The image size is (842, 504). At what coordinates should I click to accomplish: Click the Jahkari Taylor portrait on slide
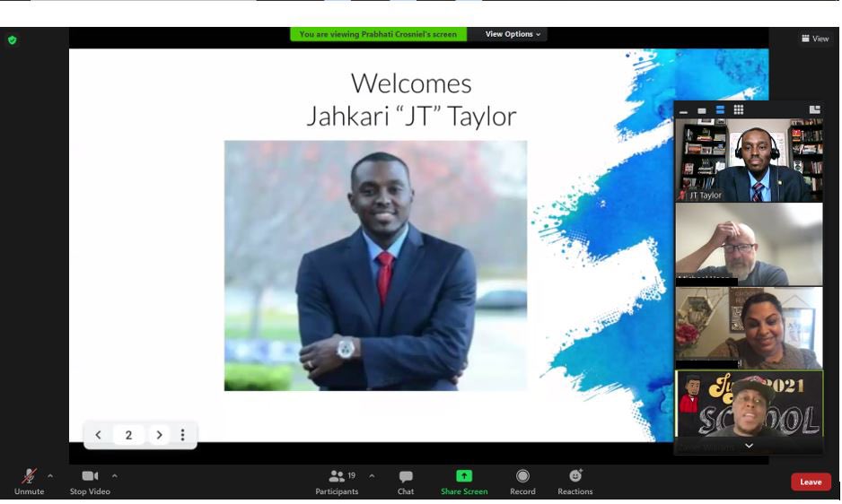point(375,265)
